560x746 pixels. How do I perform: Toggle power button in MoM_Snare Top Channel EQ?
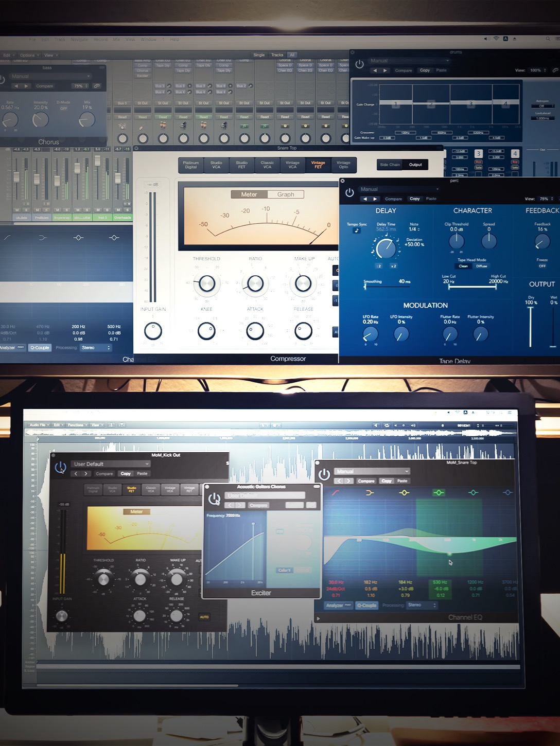(324, 474)
